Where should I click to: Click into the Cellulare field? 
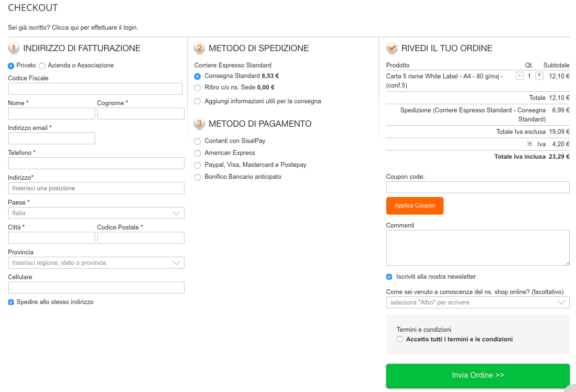click(x=96, y=288)
